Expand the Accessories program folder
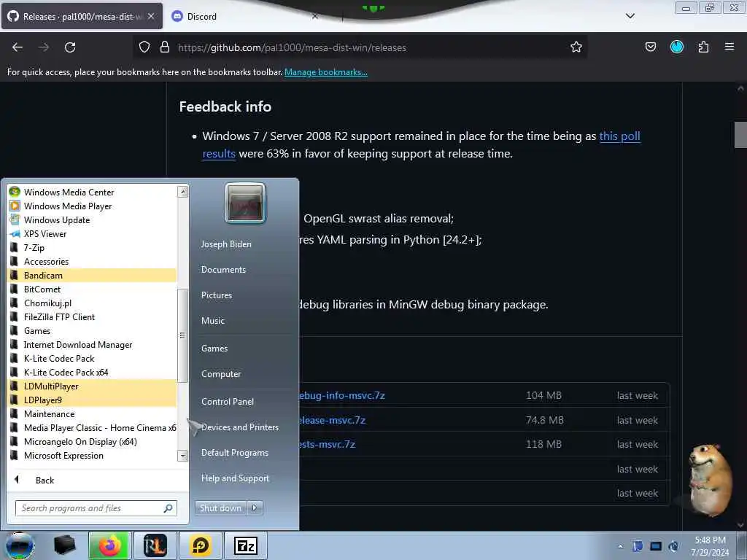Screen dimensions: 747x560 (92, 262)
